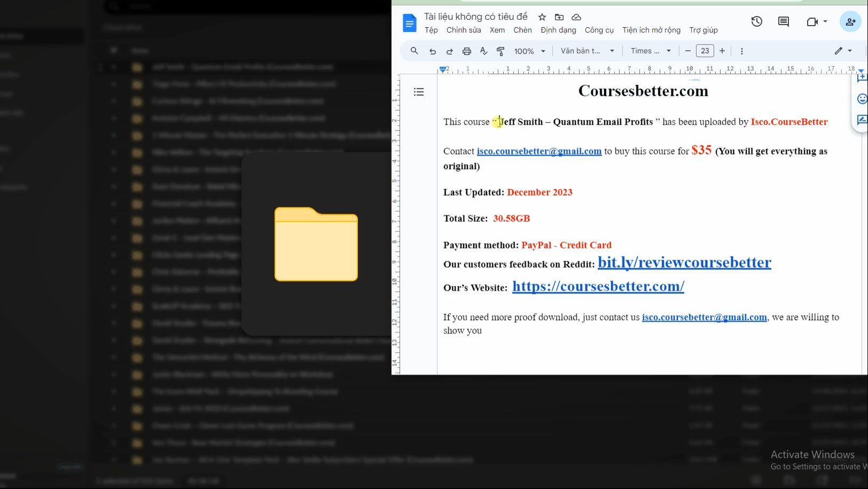Activate the paint format tool
Screen dimensions: 868x489
[x=501, y=51]
